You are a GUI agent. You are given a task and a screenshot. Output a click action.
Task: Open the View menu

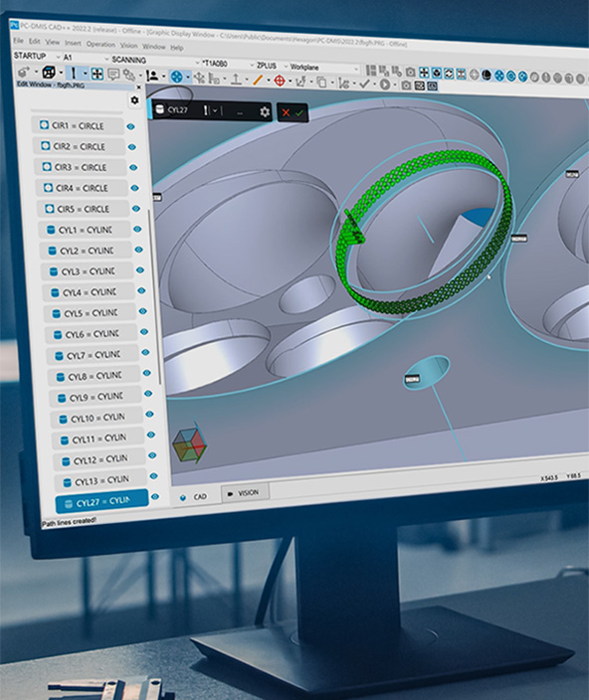(53, 42)
